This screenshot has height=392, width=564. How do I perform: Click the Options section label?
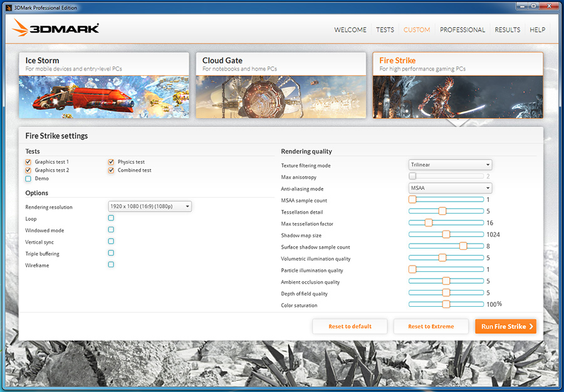37,193
